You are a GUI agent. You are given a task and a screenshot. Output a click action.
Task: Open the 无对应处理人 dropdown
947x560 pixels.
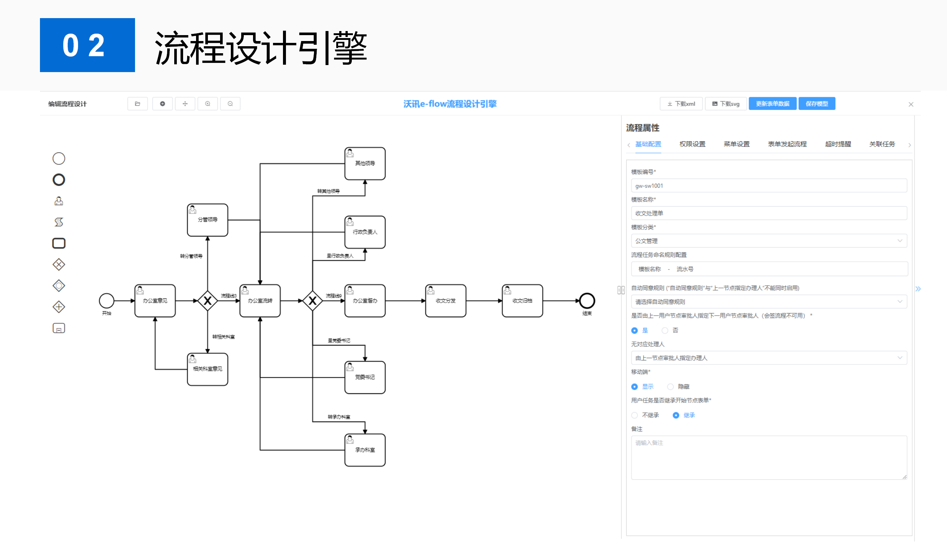[x=769, y=358]
